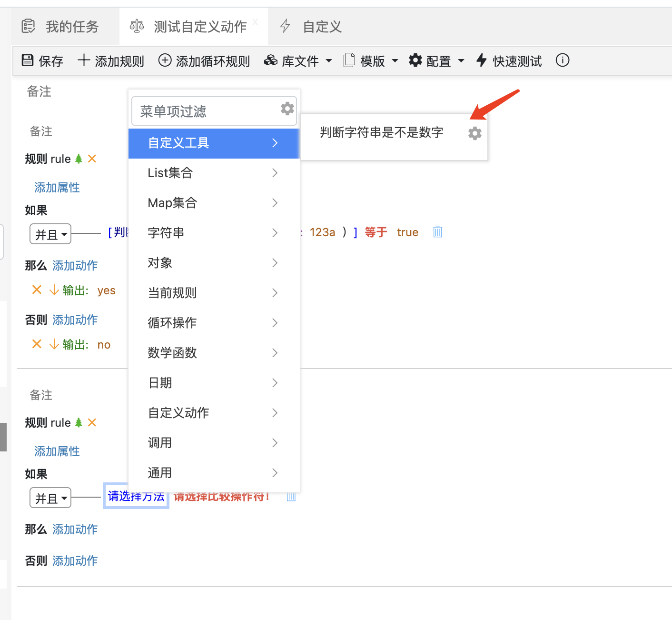Viewport: 672px width, 620px height.
Task: Click gear icon in menu filter box
Action: tap(287, 109)
